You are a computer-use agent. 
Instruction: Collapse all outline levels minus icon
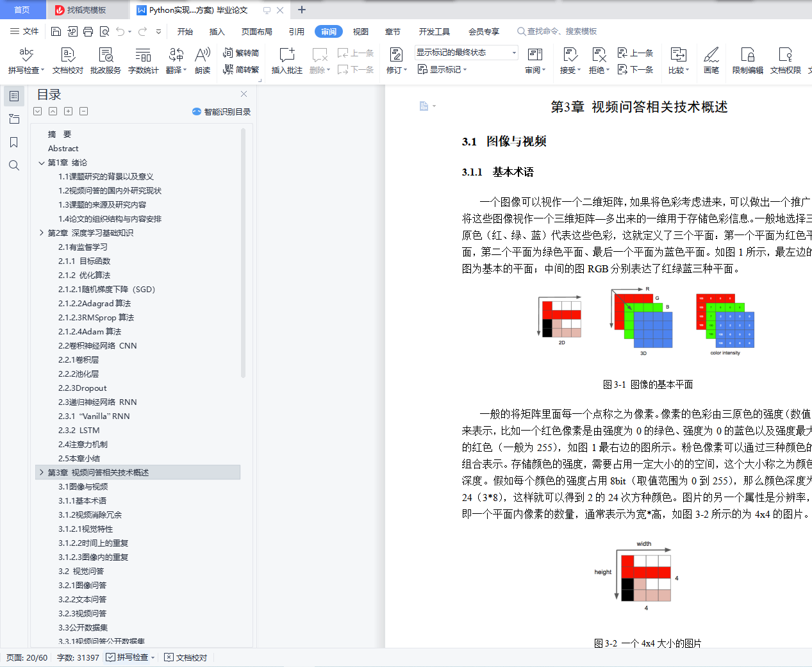(83, 111)
